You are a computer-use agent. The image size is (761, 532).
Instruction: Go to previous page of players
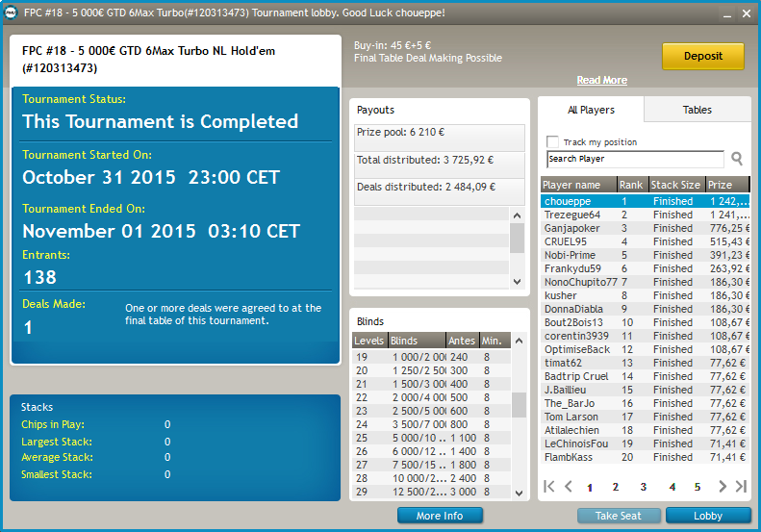569,486
